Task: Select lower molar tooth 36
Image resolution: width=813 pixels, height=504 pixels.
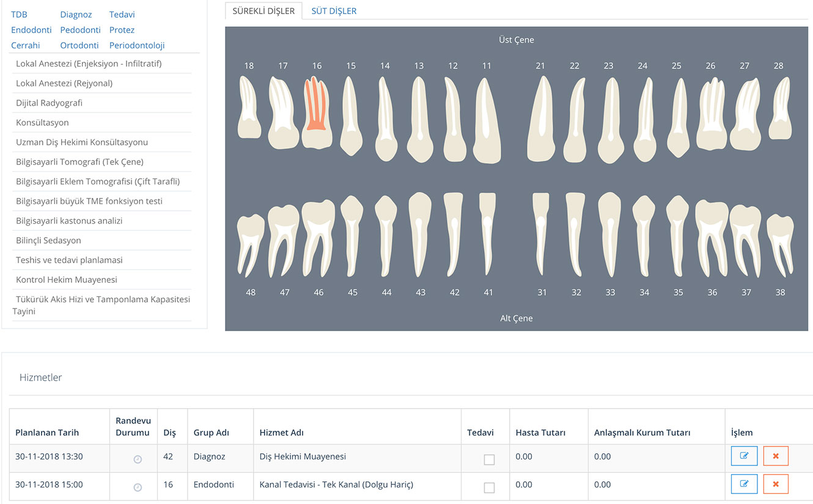Action: pyautogui.click(x=712, y=238)
